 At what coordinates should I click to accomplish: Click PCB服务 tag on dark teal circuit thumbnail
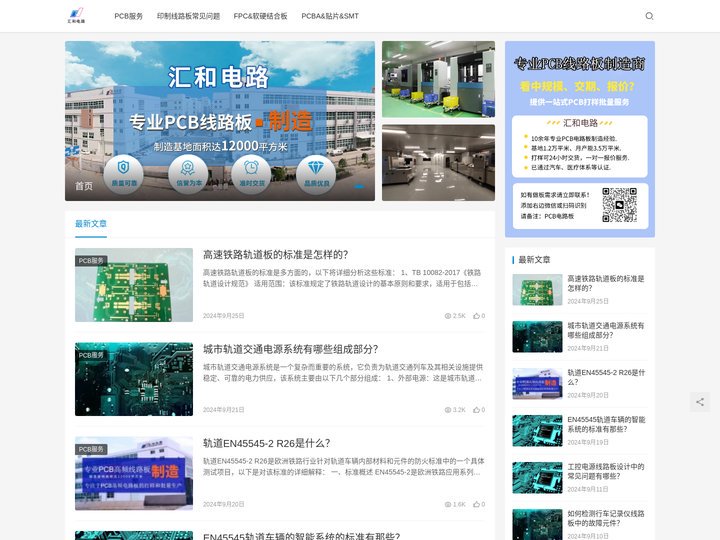click(x=91, y=355)
